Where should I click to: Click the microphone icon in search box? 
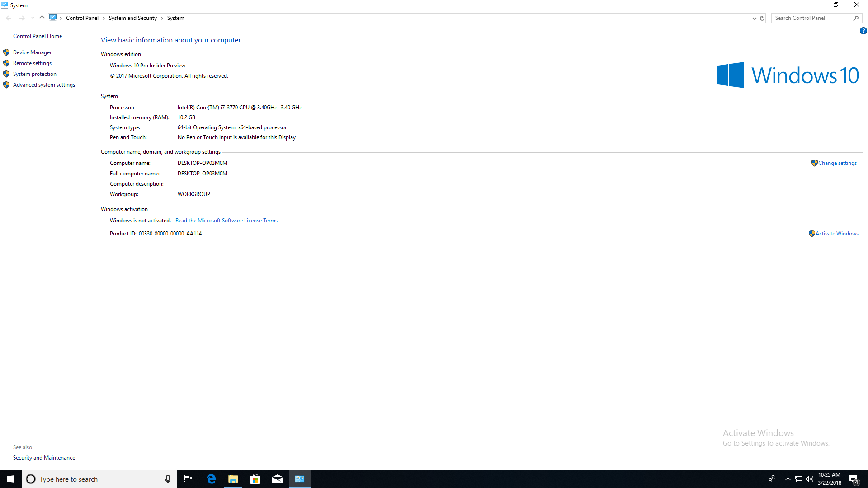[x=168, y=479]
